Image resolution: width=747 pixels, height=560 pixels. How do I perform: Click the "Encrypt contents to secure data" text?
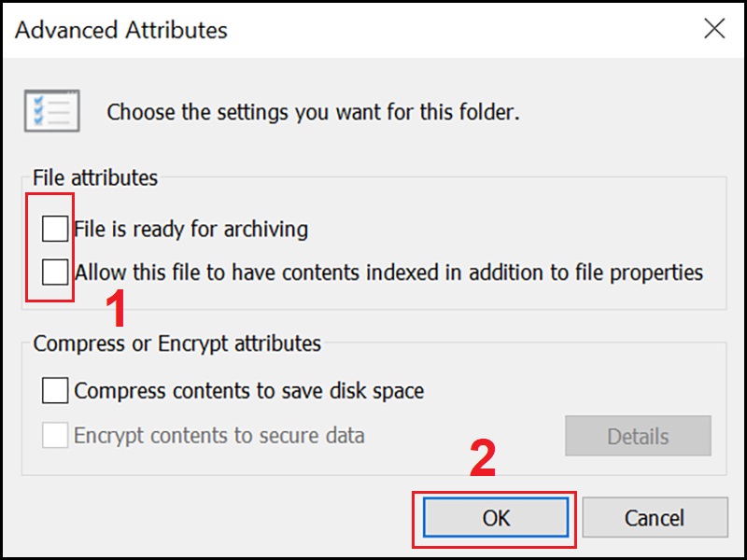pyautogui.click(x=219, y=435)
